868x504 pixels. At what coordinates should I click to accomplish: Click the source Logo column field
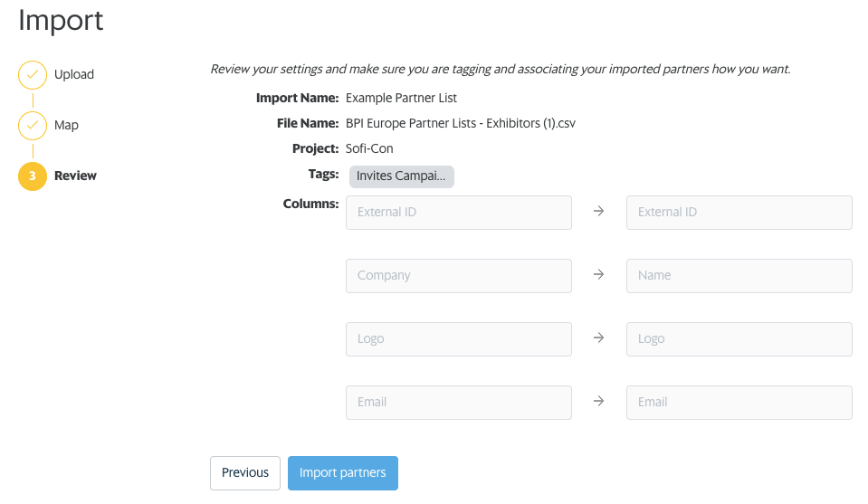pyautogui.click(x=458, y=338)
